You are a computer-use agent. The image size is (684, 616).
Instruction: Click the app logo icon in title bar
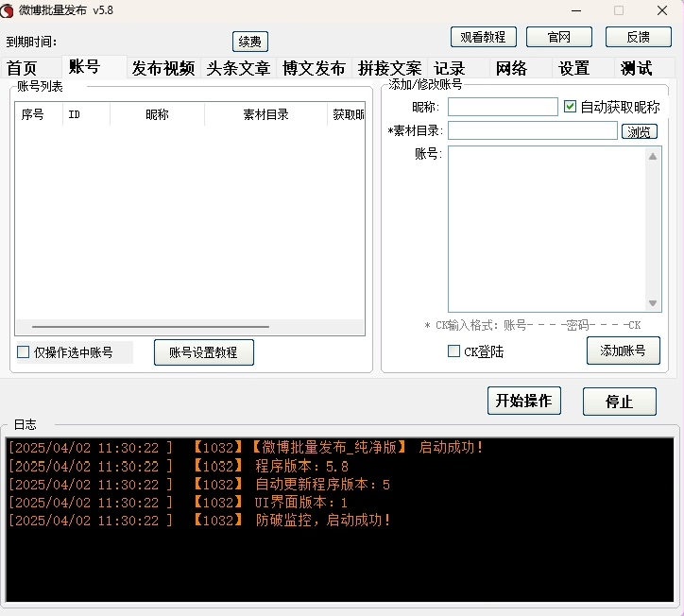click(x=7, y=10)
